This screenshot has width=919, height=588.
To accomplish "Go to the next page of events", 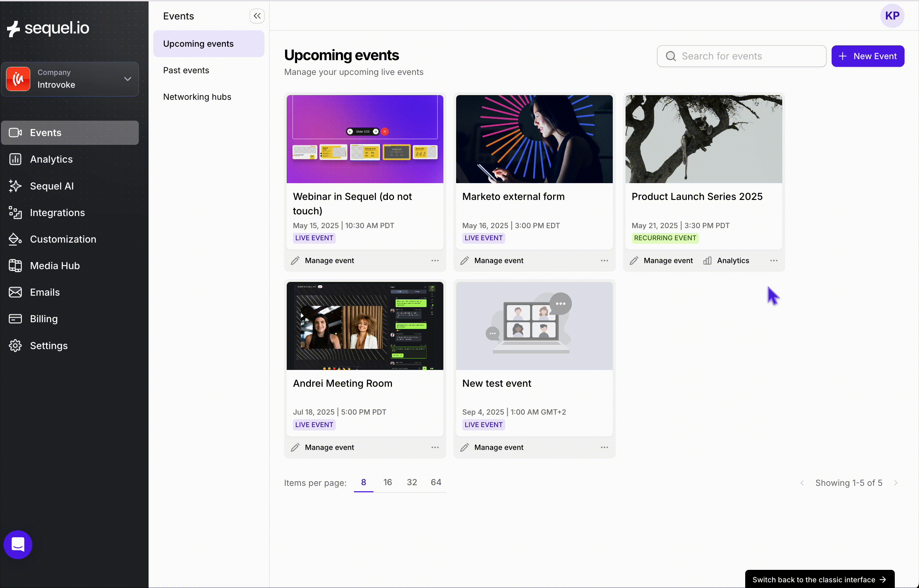I will 896,482.
